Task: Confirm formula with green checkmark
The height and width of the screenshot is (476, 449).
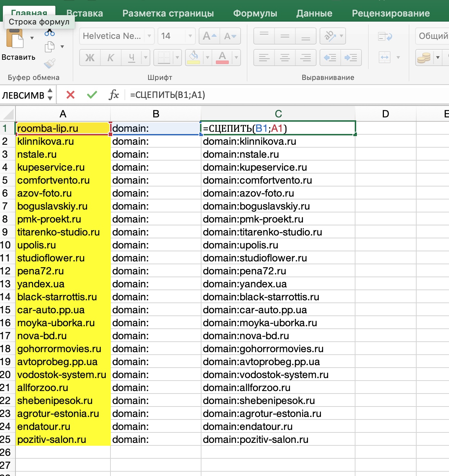Action: pos(92,95)
